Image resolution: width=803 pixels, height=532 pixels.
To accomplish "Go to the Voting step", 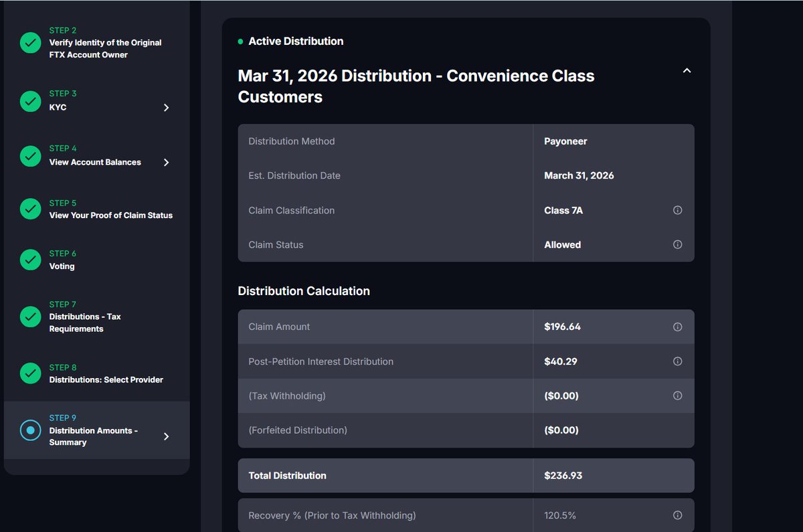I will [x=62, y=266].
